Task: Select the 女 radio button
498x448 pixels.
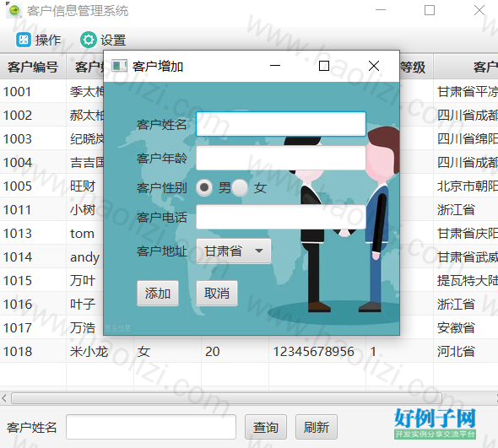Action: (240, 187)
